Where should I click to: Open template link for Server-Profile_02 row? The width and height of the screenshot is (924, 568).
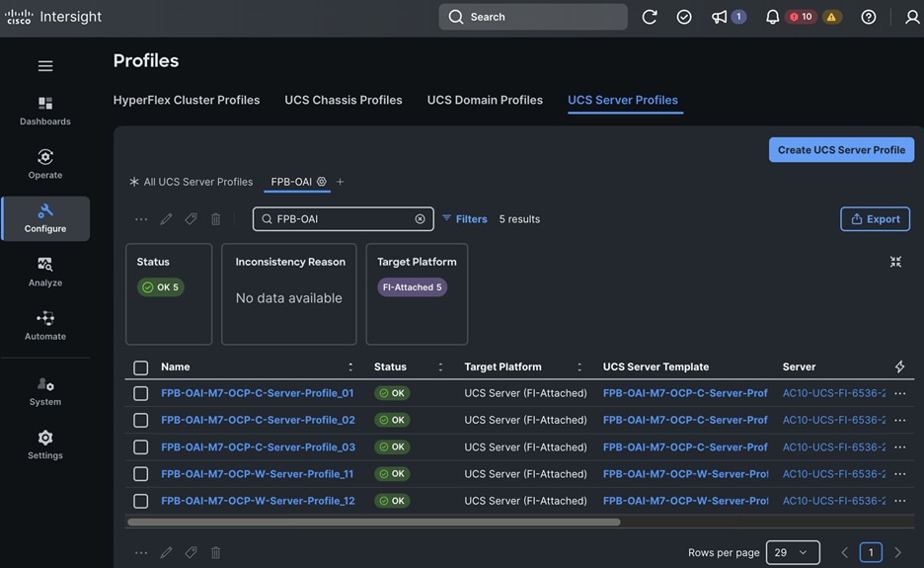(x=685, y=420)
